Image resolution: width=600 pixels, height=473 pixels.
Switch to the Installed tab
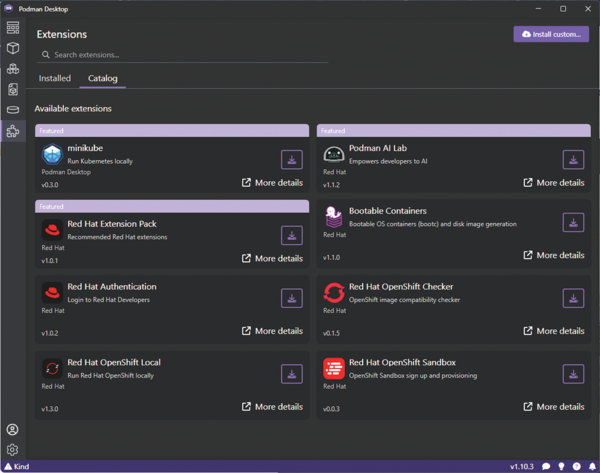[55, 78]
